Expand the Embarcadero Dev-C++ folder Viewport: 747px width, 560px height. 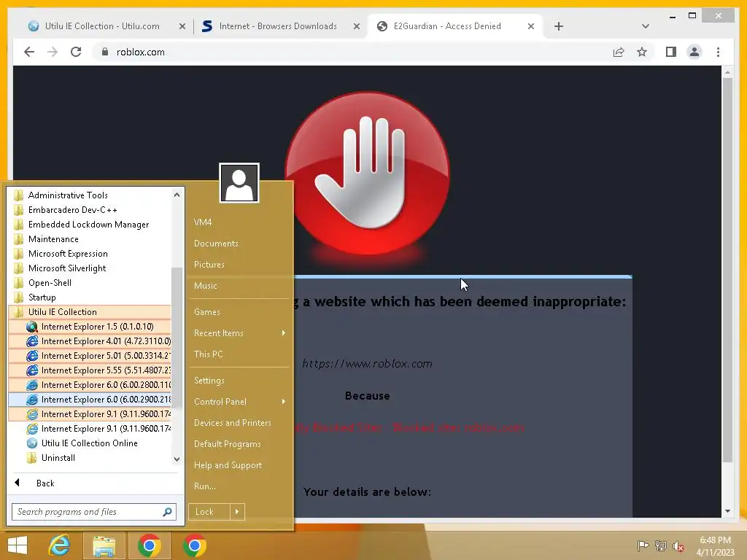[x=90, y=210]
